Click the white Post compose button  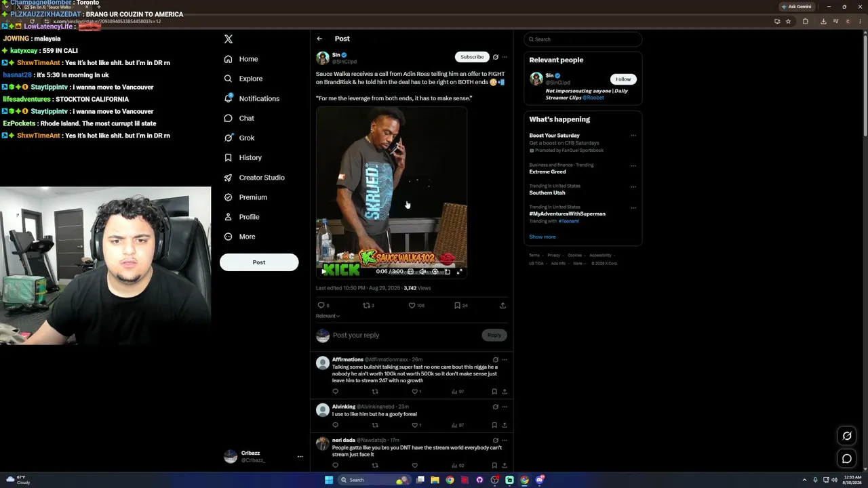[259, 262]
